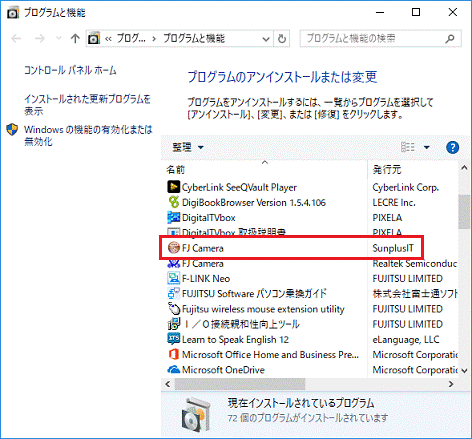
Task: Click the title bar プログラムと機能 window icon
Action: (13, 13)
